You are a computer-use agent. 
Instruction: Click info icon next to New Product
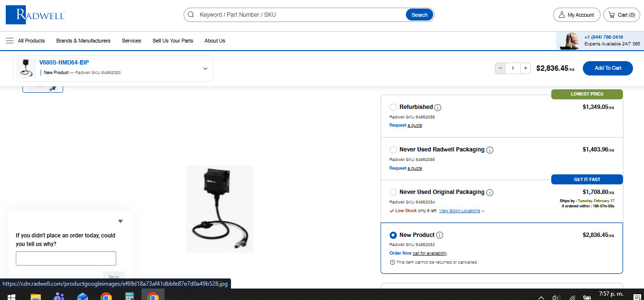coord(440,235)
